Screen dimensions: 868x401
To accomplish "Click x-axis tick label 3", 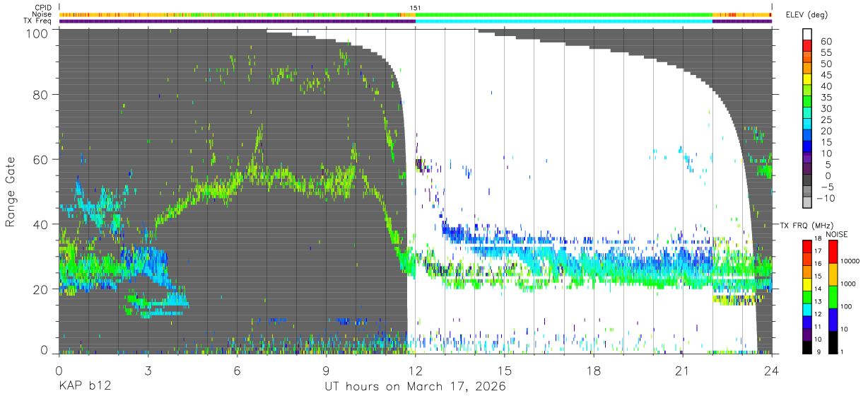I will coord(148,371).
